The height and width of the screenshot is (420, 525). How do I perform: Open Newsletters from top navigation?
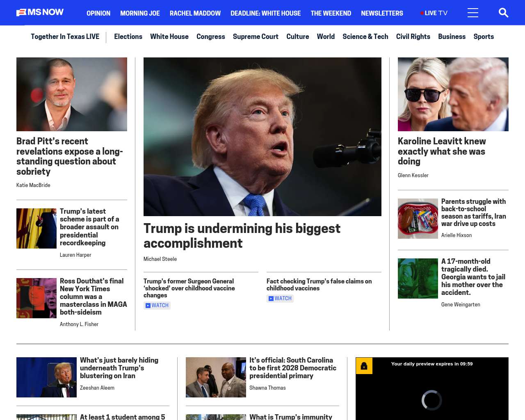[x=382, y=13]
